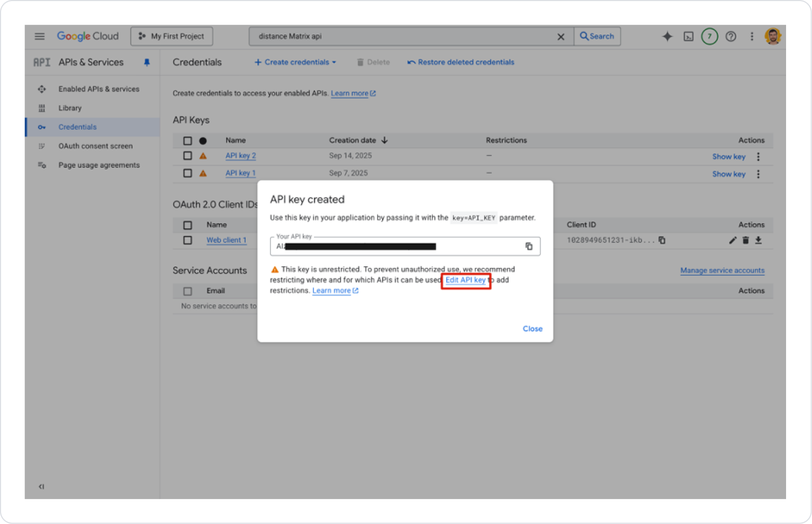The image size is (812, 524).
Task: Click Show key for API key 2
Action: tap(728, 157)
